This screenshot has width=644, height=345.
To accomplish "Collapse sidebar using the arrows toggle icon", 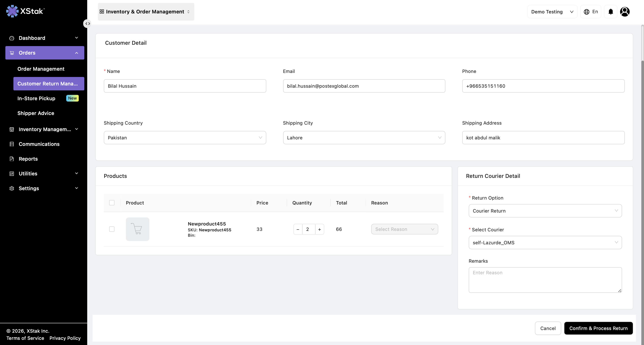I will point(87,23).
